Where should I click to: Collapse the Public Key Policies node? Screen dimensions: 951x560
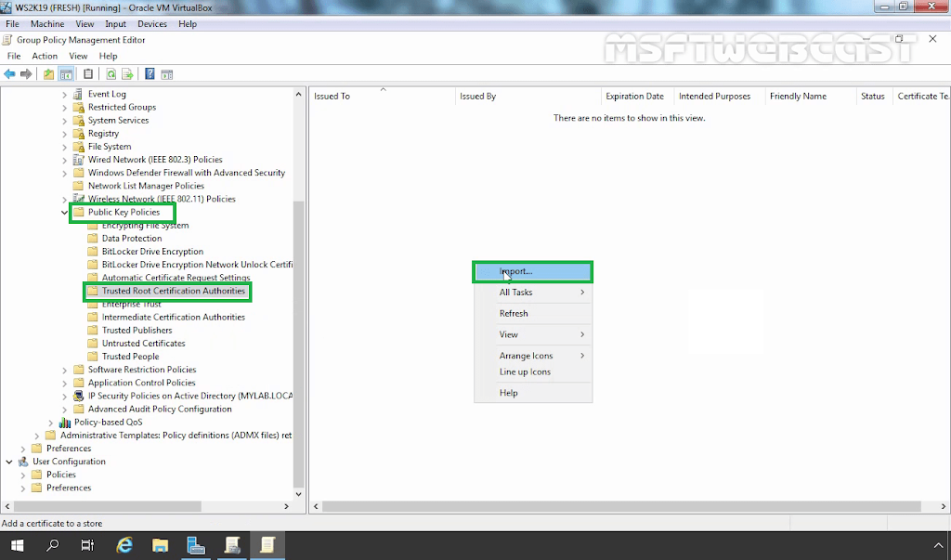64,213
